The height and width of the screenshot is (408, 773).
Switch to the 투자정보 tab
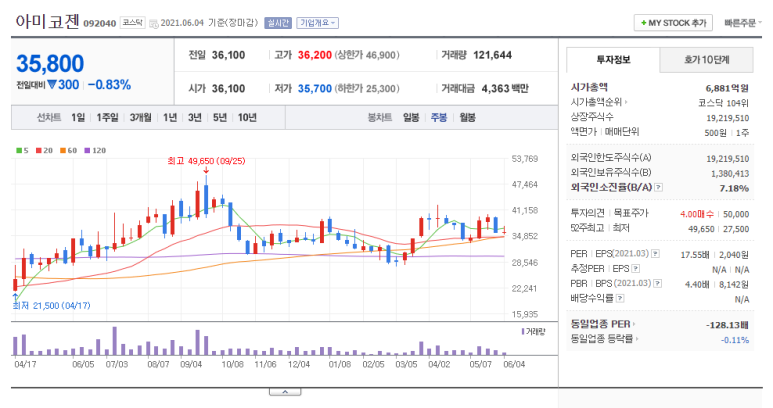(613, 60)
